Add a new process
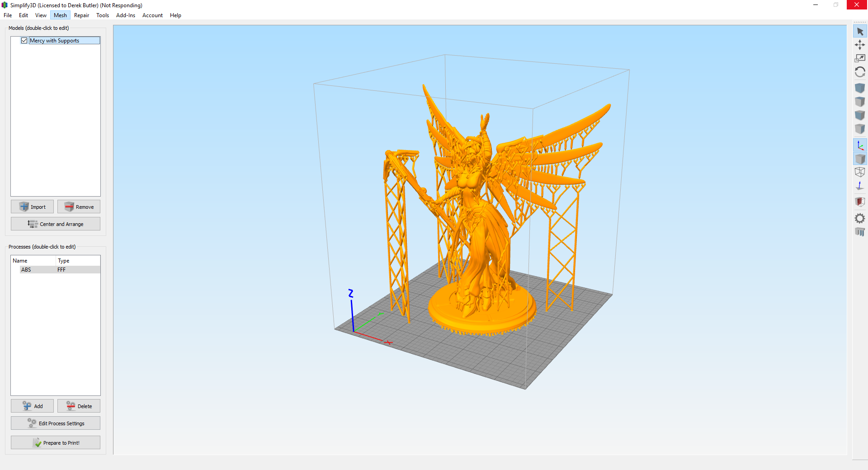This screenshot has height=470, width=868. point(32,406)
